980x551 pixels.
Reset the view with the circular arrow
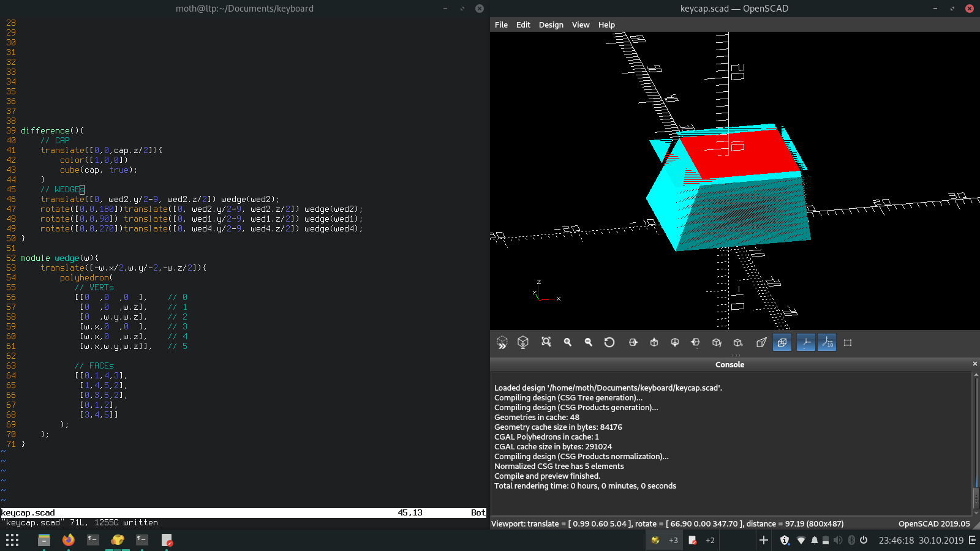pyautogui.click(x=609, y=343)
